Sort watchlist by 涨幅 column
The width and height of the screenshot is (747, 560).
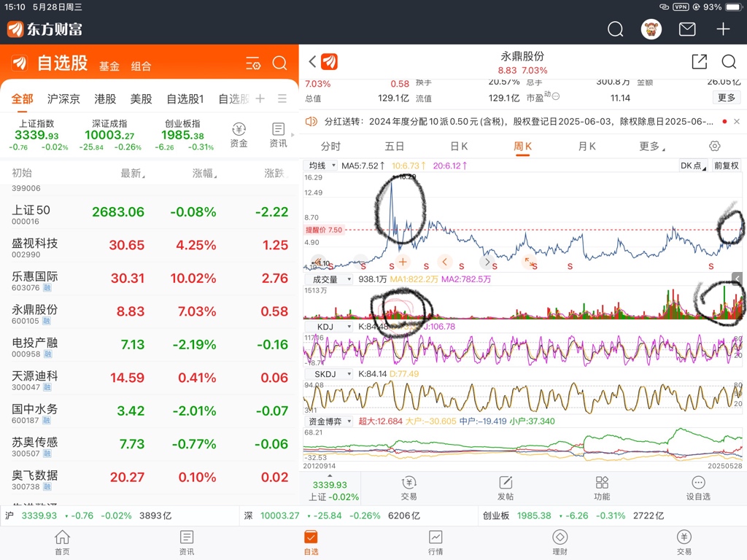(x=204, y=174)
